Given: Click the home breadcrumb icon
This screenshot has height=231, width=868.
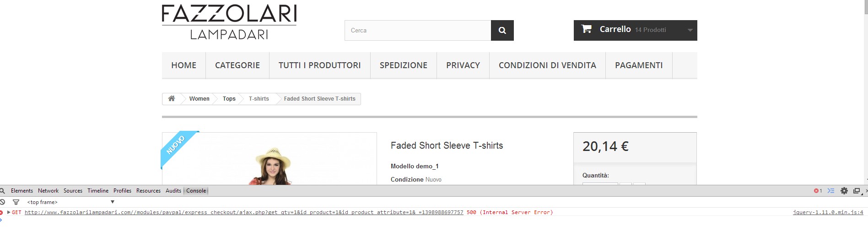Looking at the screenshot, I should tap(172, 98).
